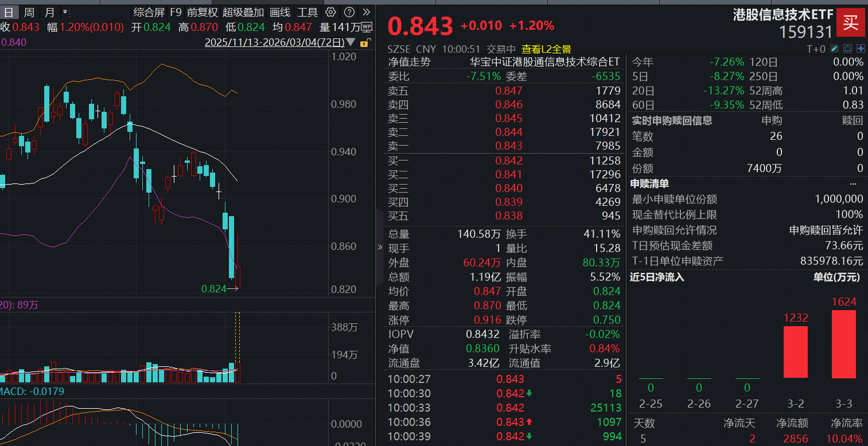Open the settings gear in the chart toolbar

tap(330, 12)
